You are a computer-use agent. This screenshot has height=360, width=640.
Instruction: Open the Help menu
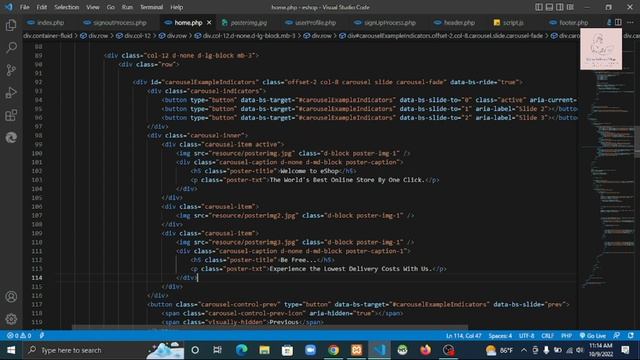[x=176, y=7]
